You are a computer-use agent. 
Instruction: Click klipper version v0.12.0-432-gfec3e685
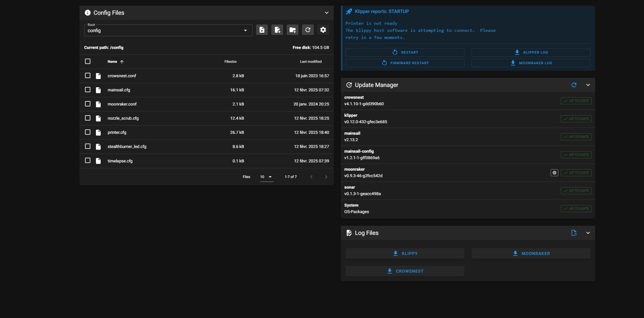[x=366, y=122]
